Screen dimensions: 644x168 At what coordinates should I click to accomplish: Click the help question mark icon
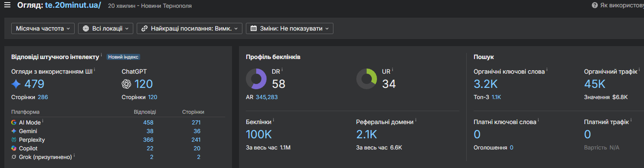[595, 5]
